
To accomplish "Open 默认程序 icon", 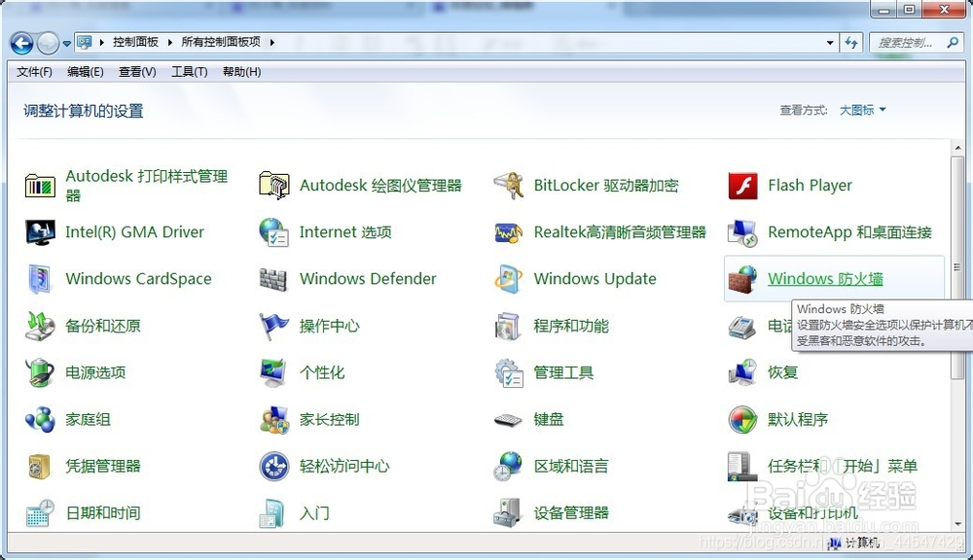I will point(742,419).
